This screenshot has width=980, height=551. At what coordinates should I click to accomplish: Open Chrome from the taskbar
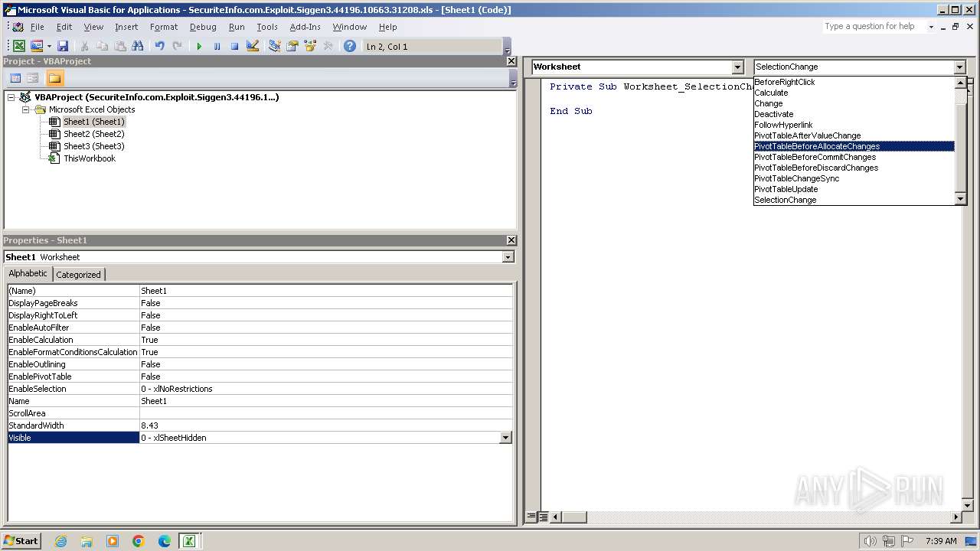click(x=139, y=541)
